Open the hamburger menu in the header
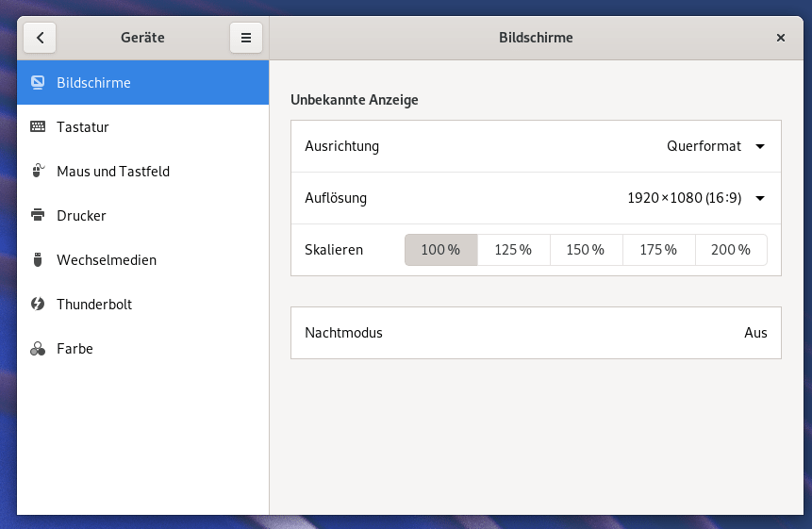812x529 pixels. pyautogui.click(x=246, y=38)
